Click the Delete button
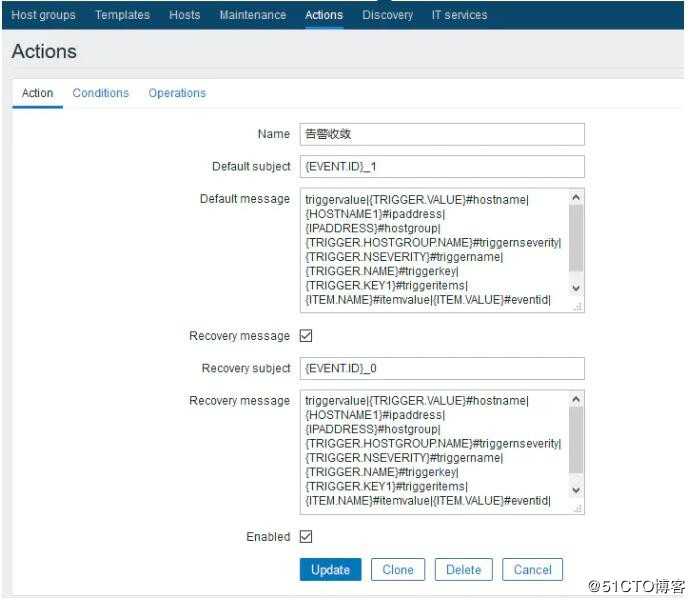695x603 pixels. pyautogui.click(x=464, y=570)
